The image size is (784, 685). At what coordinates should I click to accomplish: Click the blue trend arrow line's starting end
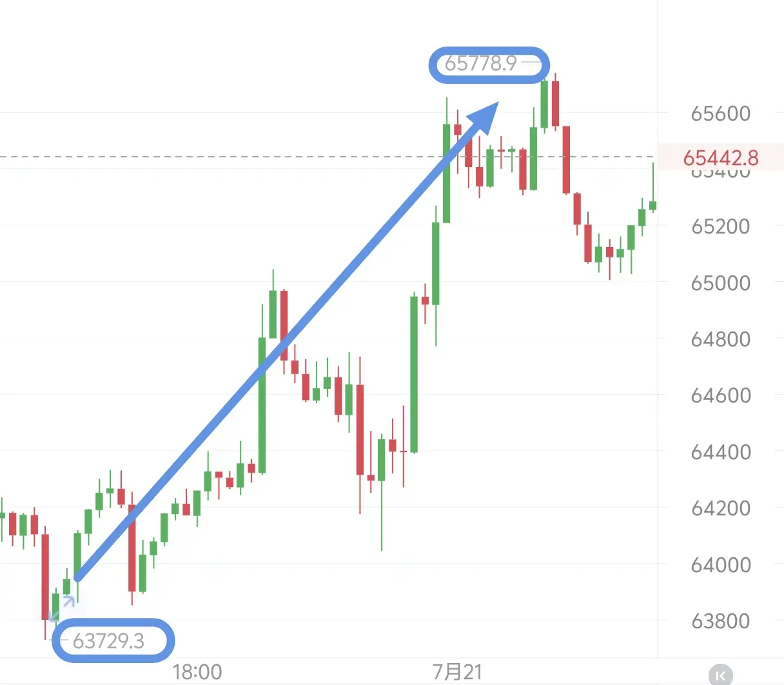pyautogui.click(x=78, y=577)
